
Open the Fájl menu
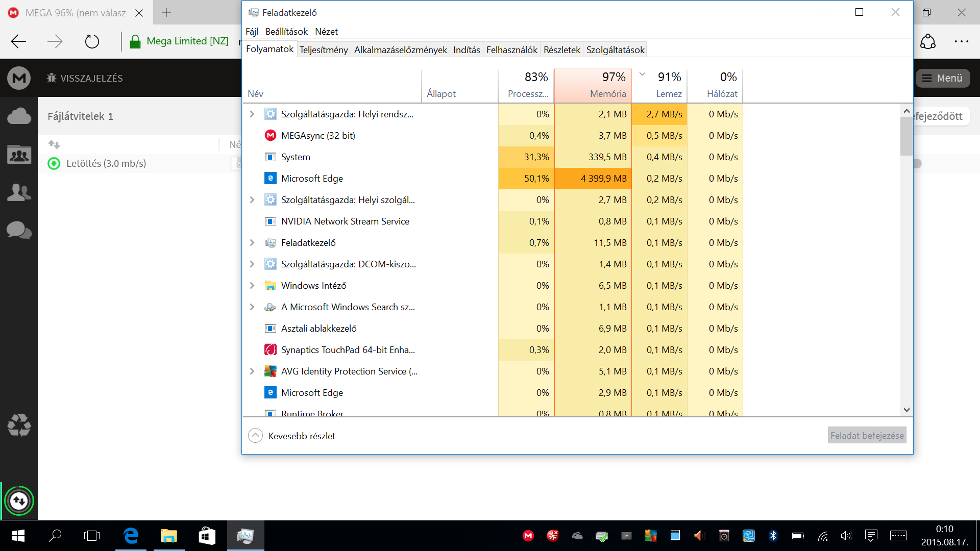(x=252, y=32)
